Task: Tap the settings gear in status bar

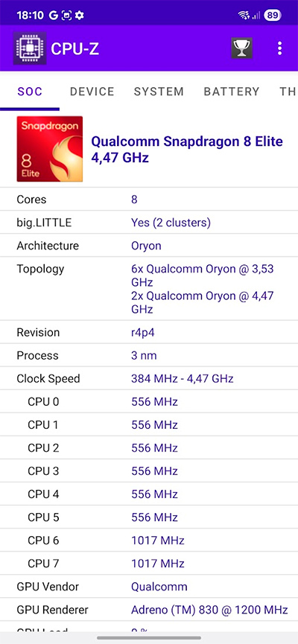Action: coord(79,16)
